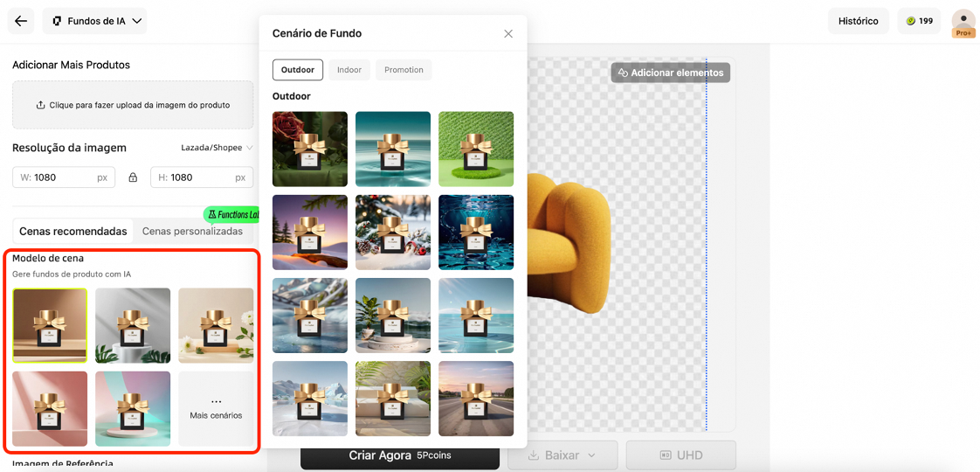Click the UHD button

680,455
